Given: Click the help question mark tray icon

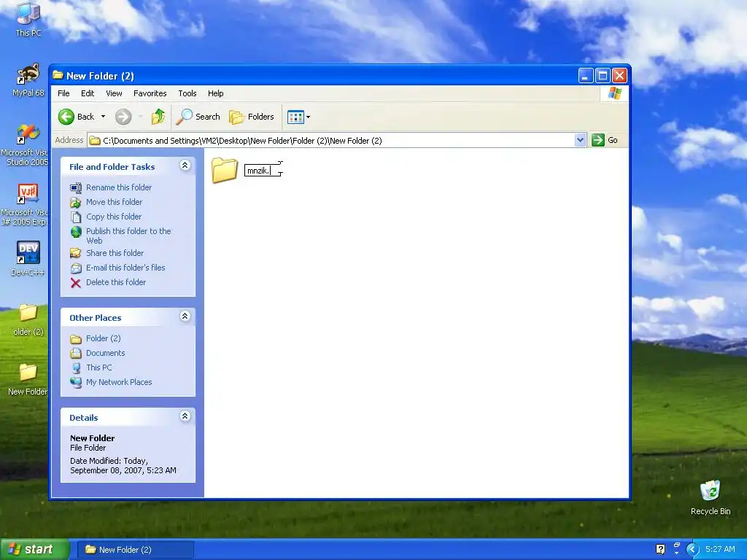Looking at the screenshot, I should coord(660,549).
